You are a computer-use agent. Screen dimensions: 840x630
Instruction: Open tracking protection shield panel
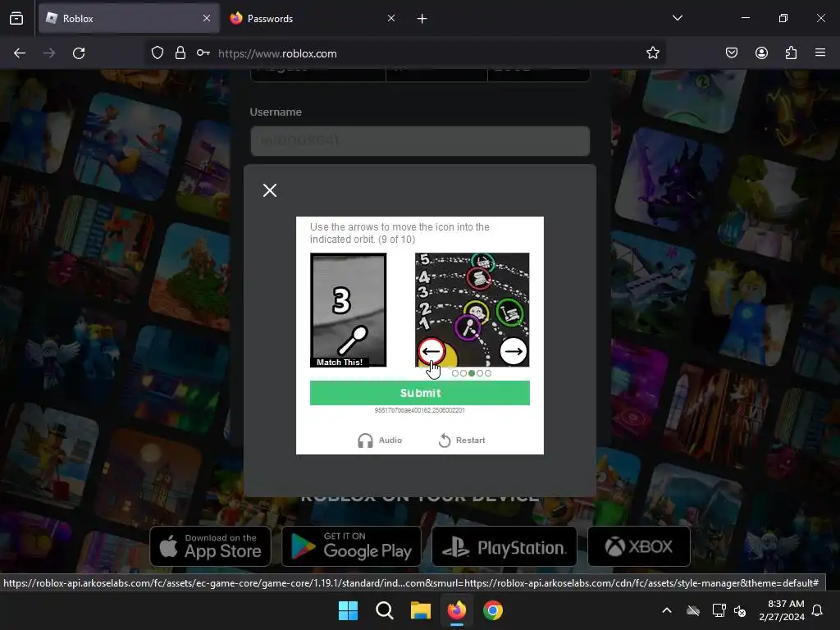coord(157,53)
